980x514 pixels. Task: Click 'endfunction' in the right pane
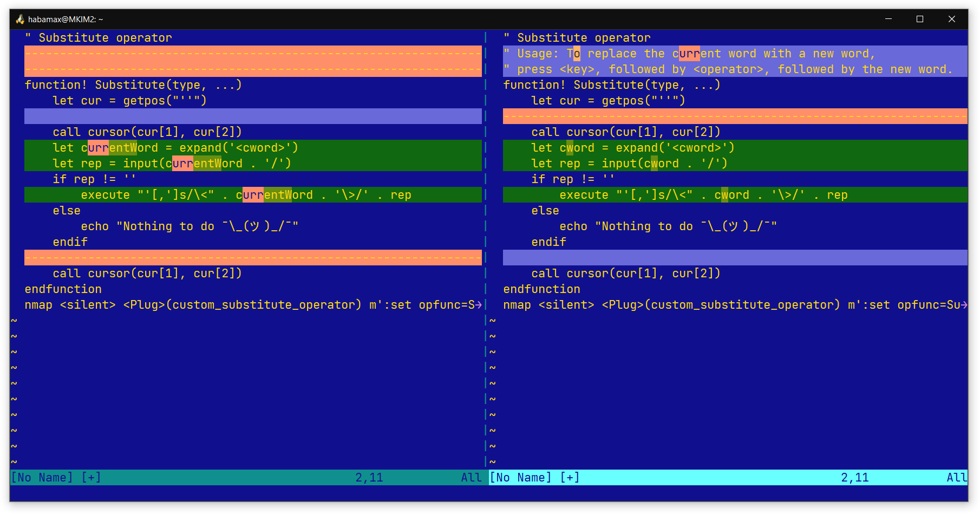click(x=542, y=289)
